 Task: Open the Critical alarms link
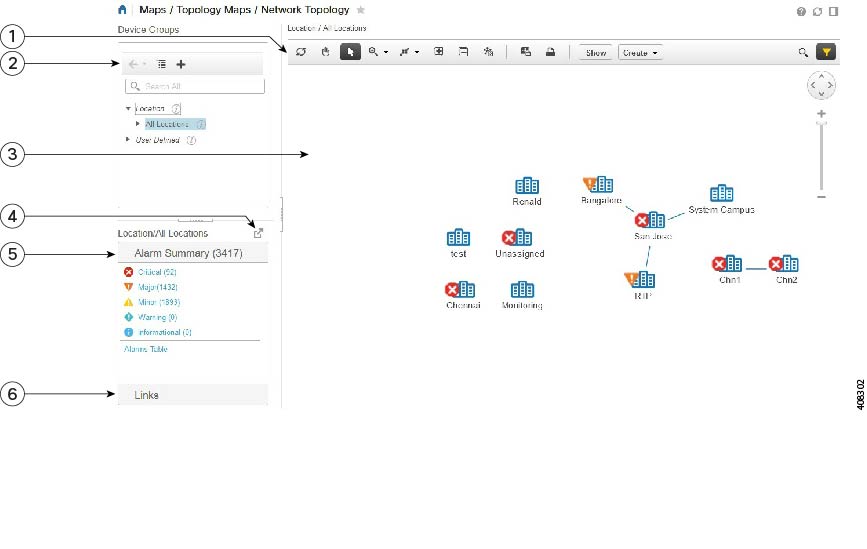157,272
